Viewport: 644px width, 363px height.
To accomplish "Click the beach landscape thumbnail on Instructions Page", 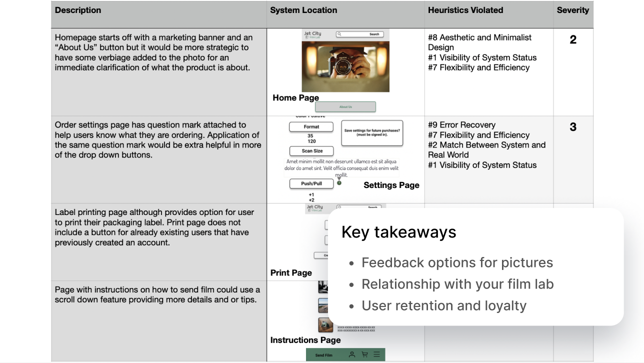I will pos(323,305).
